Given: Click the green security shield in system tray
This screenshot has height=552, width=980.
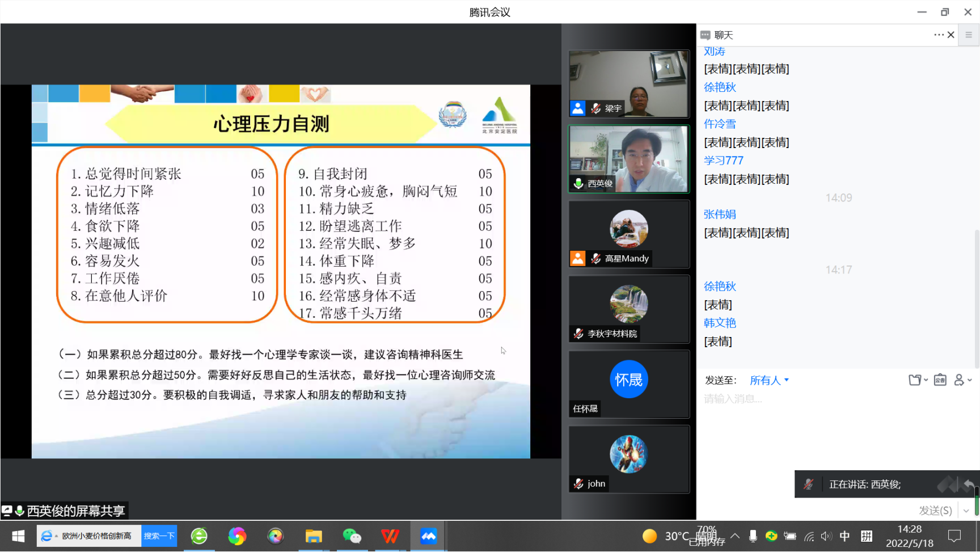Looking at the screenshot, I should [771, 536].
